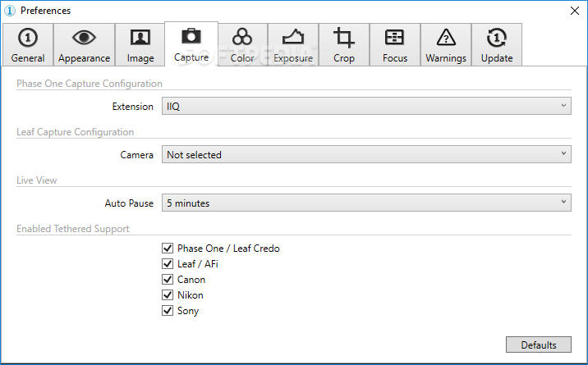Open the Focus preferences tab
Image resolution: width=588 pixels, height=365 pixels.
395,44
